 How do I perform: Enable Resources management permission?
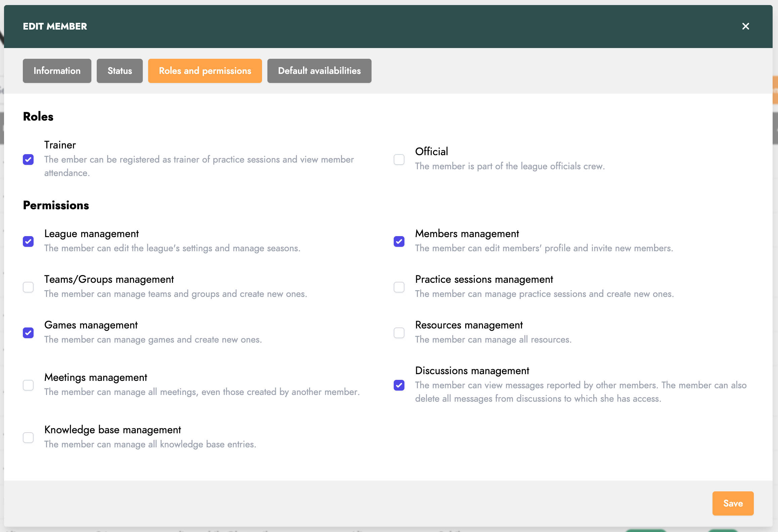pyautogui.click(x=399, y=333)
